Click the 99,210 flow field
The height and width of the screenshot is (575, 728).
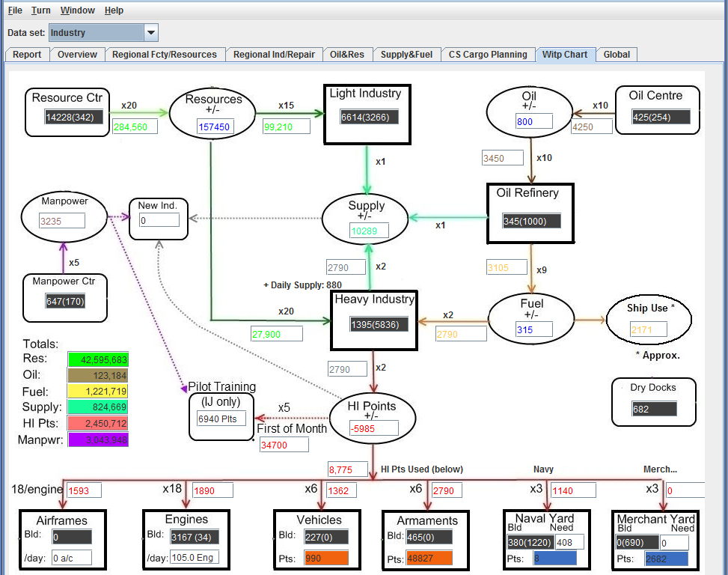[x=286, y=127]
